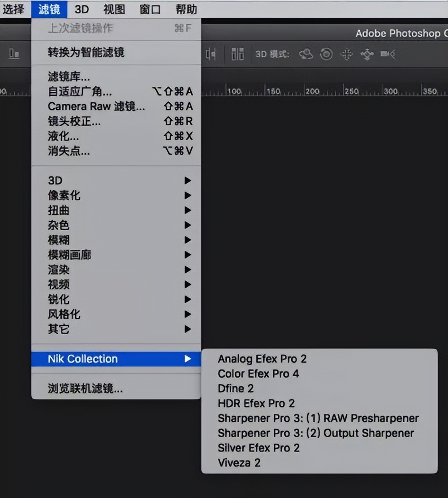448x498 pixels.
Task: Click the distribute spacing icon left of auto-align
Action: [x=211, y=54]
